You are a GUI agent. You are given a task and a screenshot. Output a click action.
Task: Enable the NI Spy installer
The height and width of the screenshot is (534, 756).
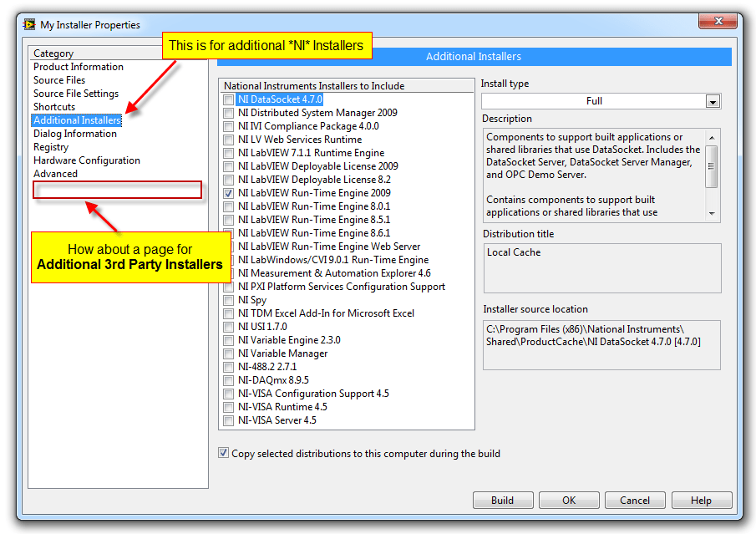tap(228, 300)
